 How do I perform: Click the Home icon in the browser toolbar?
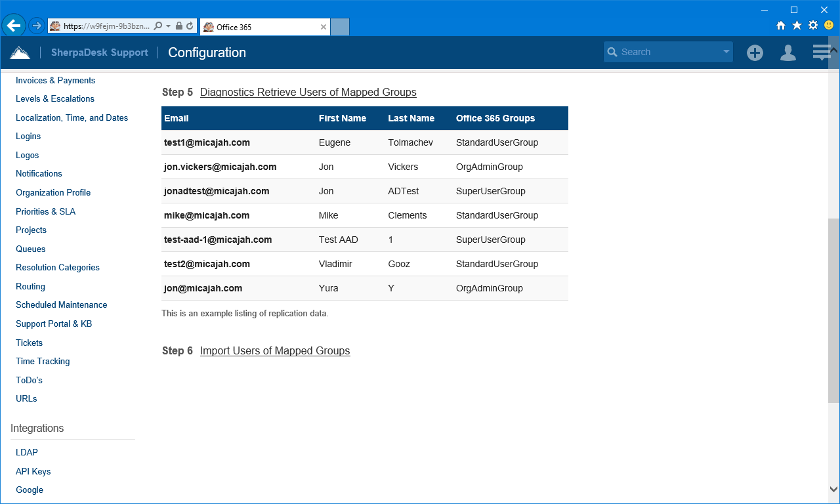780,26
